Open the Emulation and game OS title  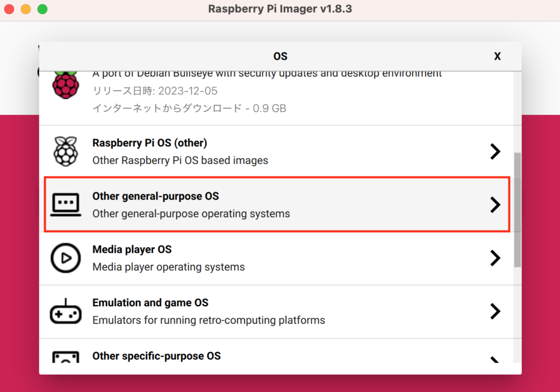(150, 302)
